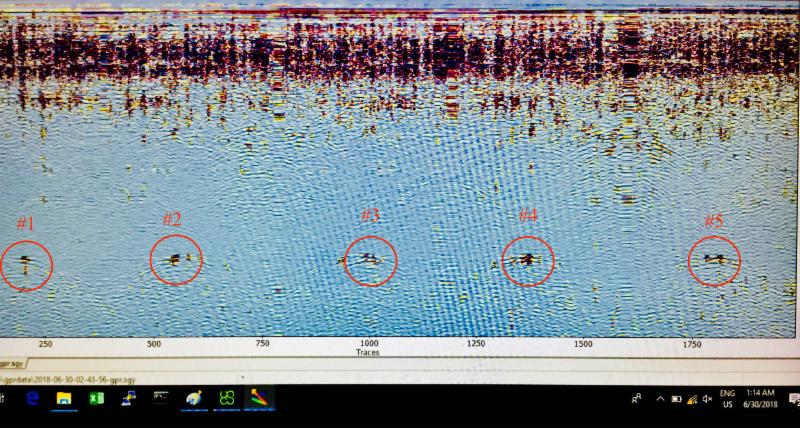800x428 pixels.
Task: Open File Explorer from the taskbar
Action: [x=63, y=399]
